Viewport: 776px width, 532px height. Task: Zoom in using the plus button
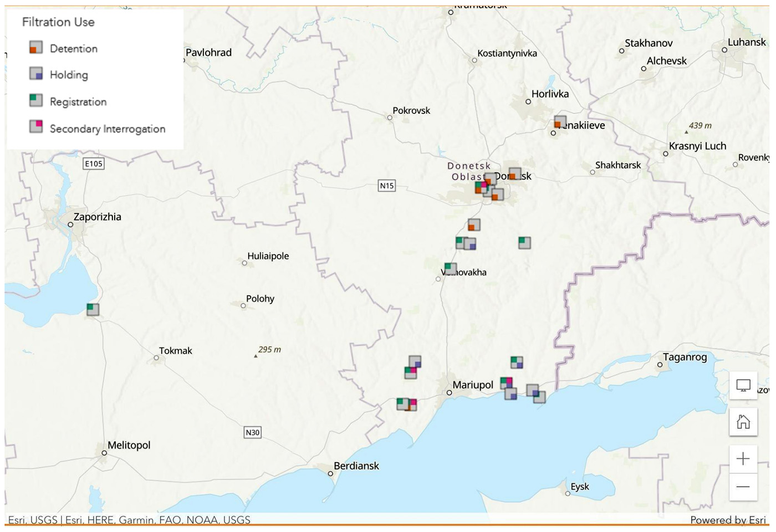[743, 459]
